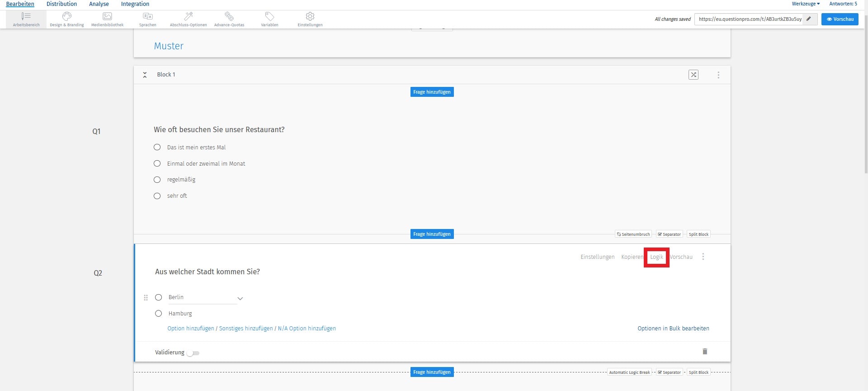Click 'Frage hinzufügen' above Q1
Image resolution: width=868 pixels, height=391 pixels.
click(x=432, y=92)
